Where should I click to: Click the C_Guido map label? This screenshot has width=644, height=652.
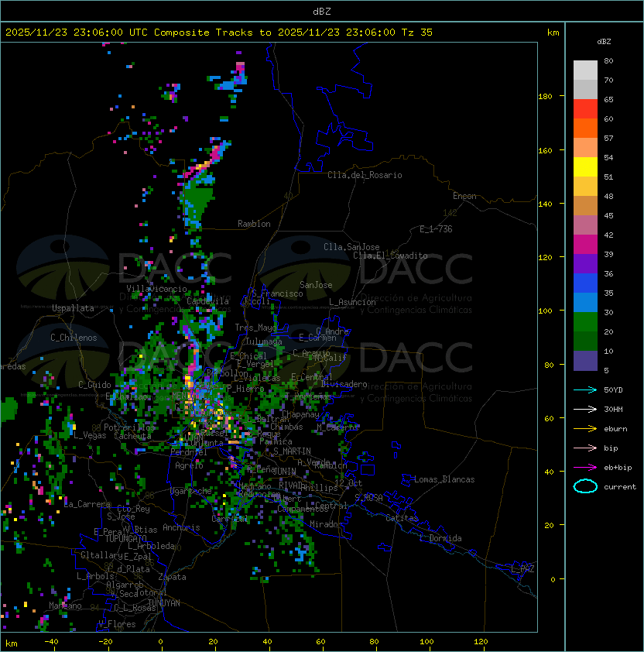coord(94,385)
